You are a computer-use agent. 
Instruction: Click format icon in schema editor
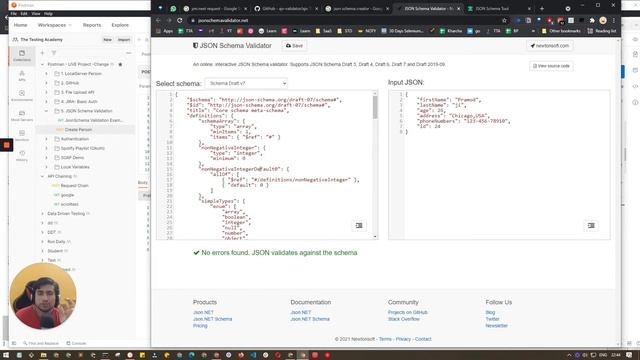359,225
